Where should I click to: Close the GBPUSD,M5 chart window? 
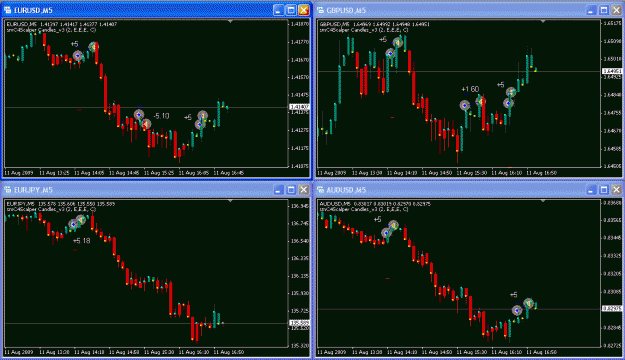pyautogui.click(x=616, y=10)
